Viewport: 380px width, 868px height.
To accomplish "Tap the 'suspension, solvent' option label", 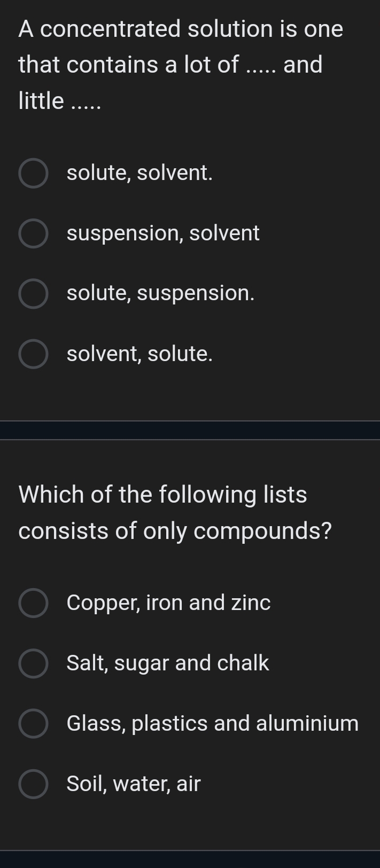I will click(163, 233).
